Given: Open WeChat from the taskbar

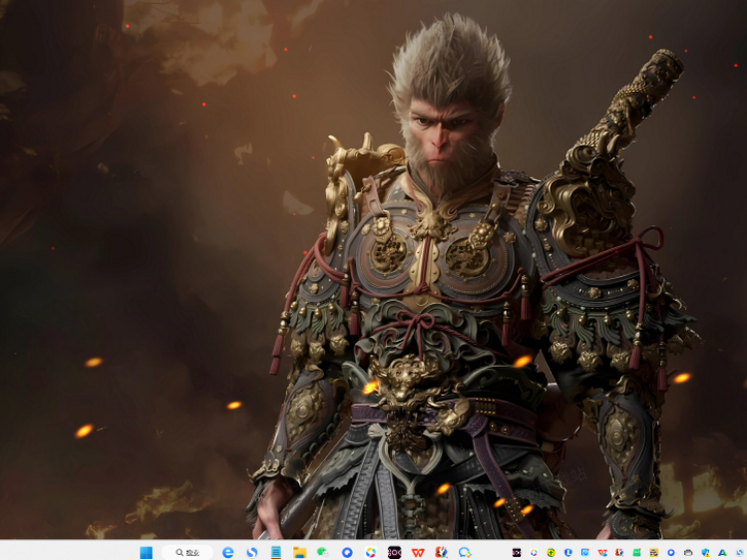Looking at the screenshot, I should [323, 552].
